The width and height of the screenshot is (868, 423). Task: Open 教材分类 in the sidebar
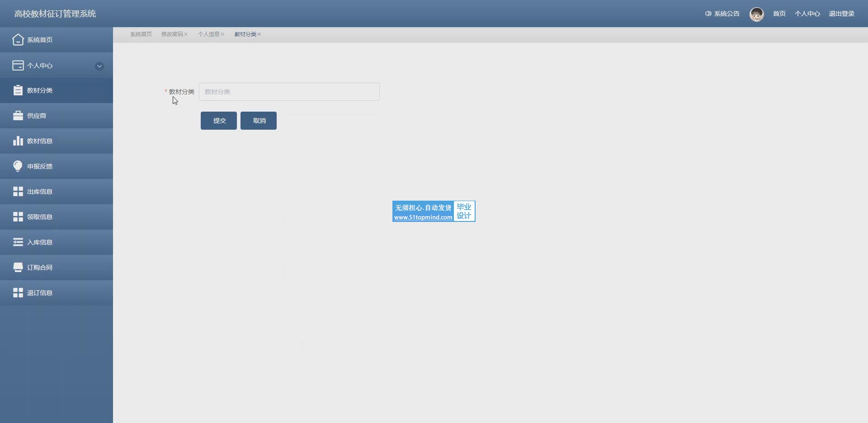point(57,90)
